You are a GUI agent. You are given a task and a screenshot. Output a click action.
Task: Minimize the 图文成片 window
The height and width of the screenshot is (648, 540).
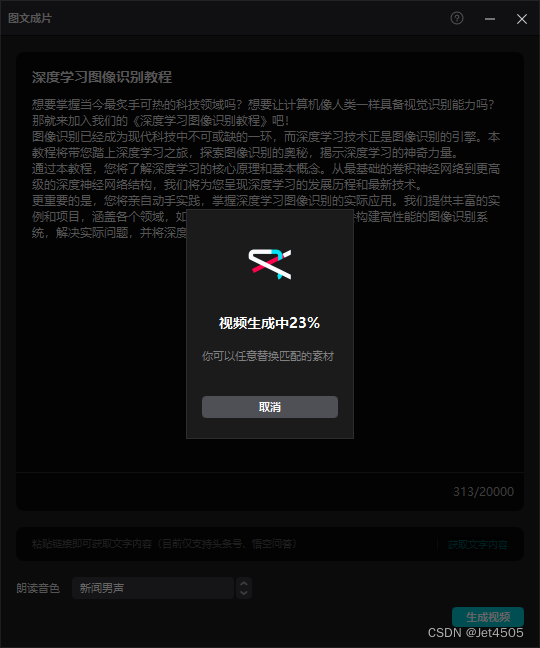pos(490,19)
